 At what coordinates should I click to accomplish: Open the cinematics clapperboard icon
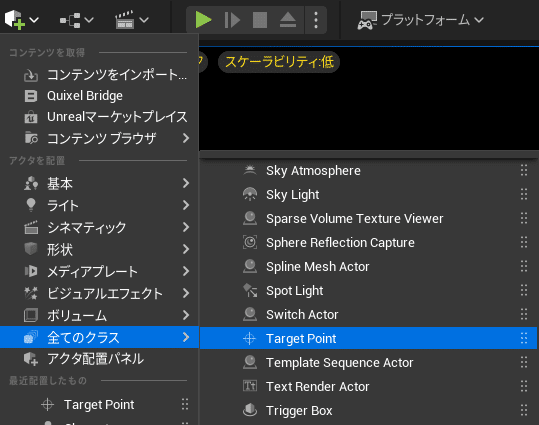tap(124, 20)
